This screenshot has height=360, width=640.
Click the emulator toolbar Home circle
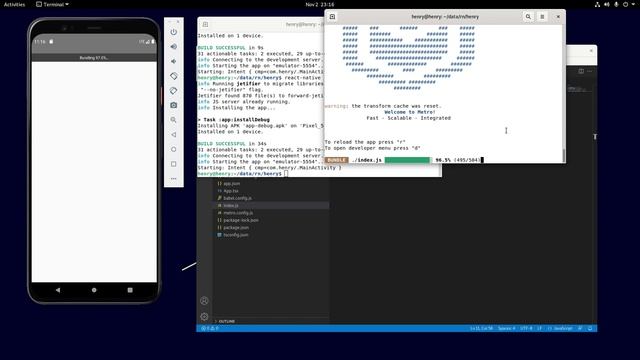tap(174, 149)
